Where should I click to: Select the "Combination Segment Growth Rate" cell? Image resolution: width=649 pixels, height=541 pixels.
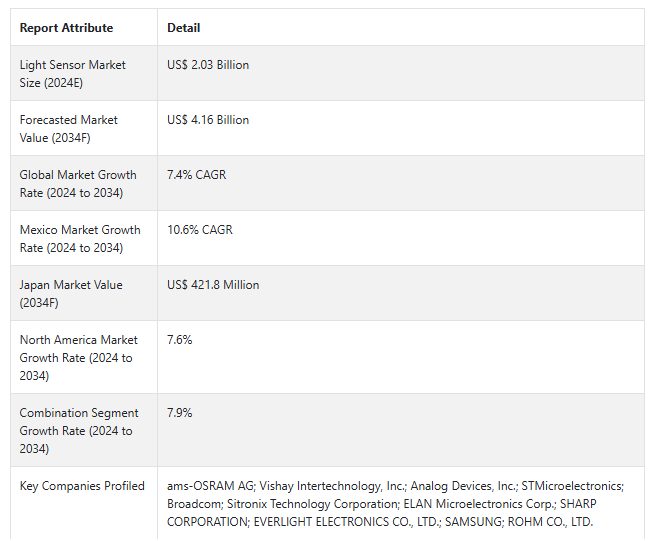point(79,431)
